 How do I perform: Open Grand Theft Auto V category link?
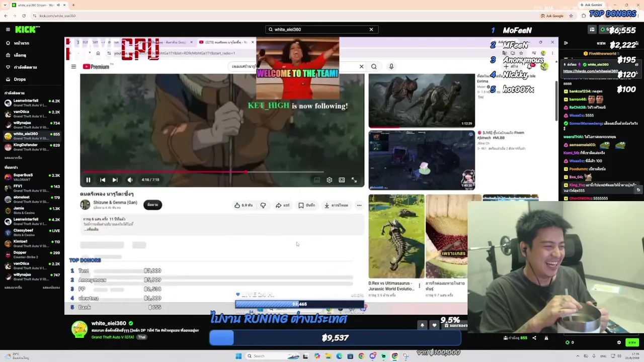[113, 337]
